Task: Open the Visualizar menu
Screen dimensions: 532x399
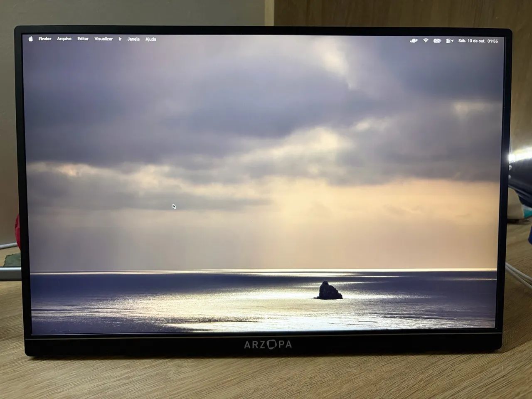Action: (x=103, y=39)
